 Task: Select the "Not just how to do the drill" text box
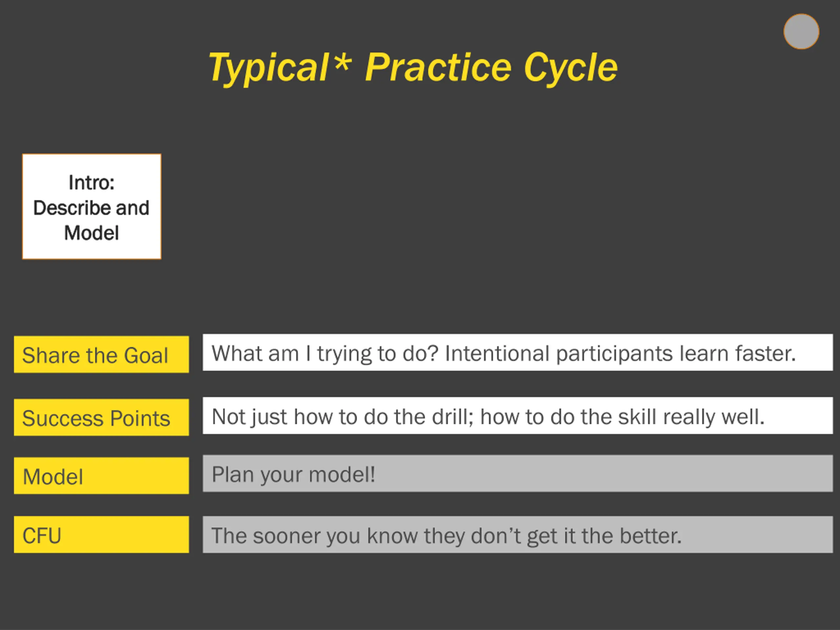(x=518, y=415)
